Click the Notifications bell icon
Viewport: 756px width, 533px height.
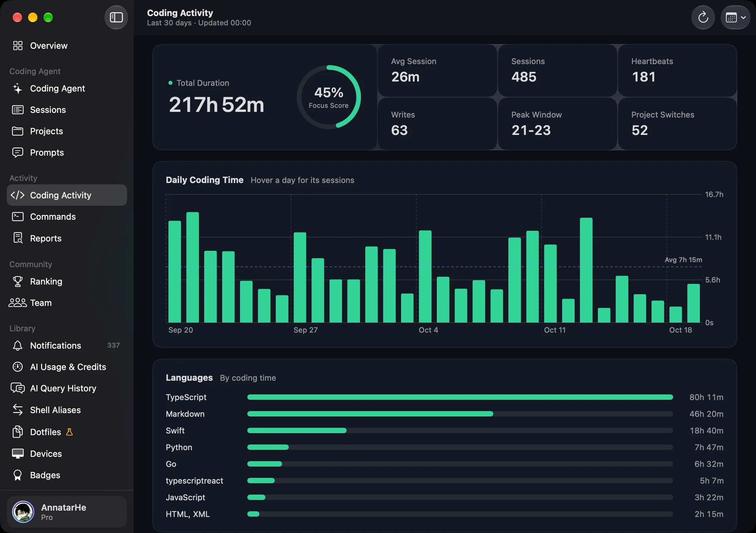18,346
